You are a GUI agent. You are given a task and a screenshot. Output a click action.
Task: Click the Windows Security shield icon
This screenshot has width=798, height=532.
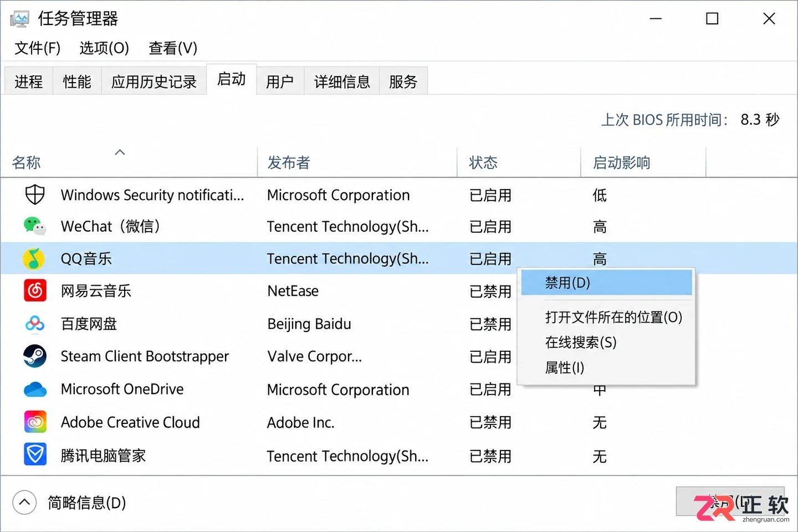click(x=35, y=195)
